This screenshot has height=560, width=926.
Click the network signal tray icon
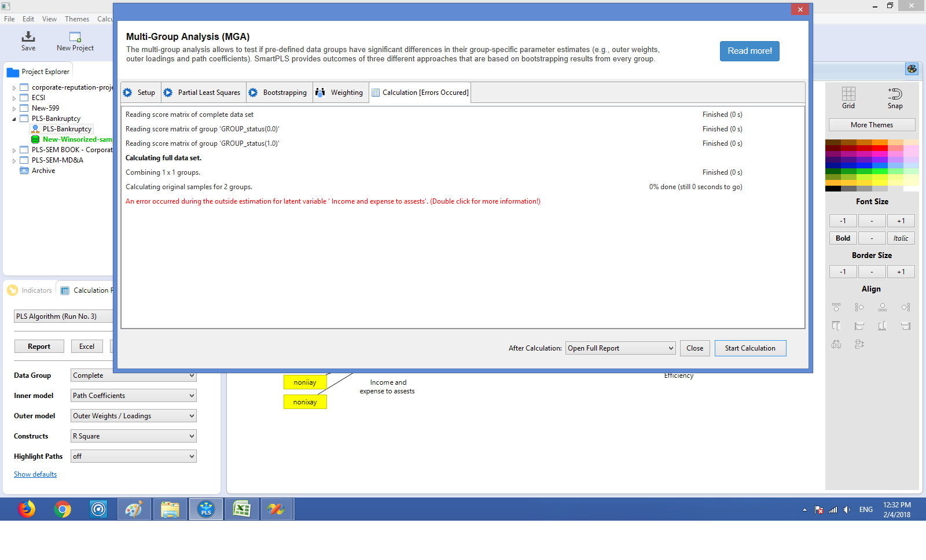pyautogui.click(x=833, y=510)
